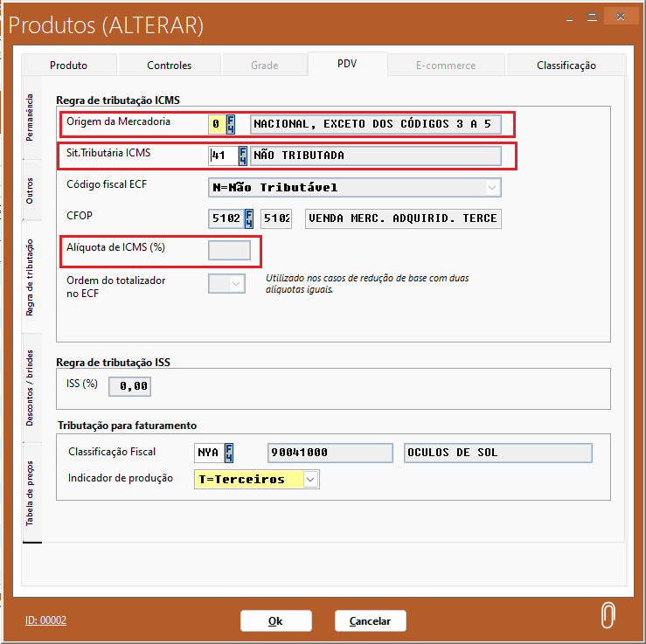Viewport: 646px width, 644px height.
Task: Click the Classificação Fiscal NYA field
Action: [209, 453]
